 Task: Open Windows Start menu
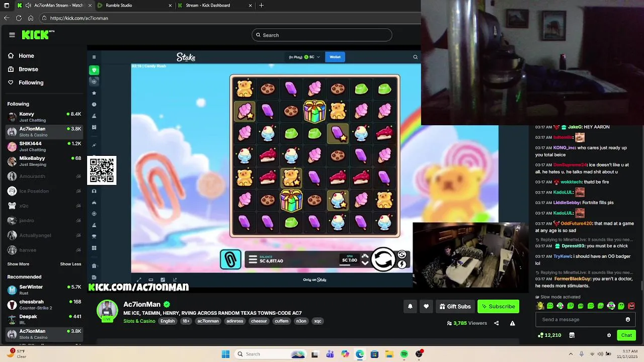(225, 354)
